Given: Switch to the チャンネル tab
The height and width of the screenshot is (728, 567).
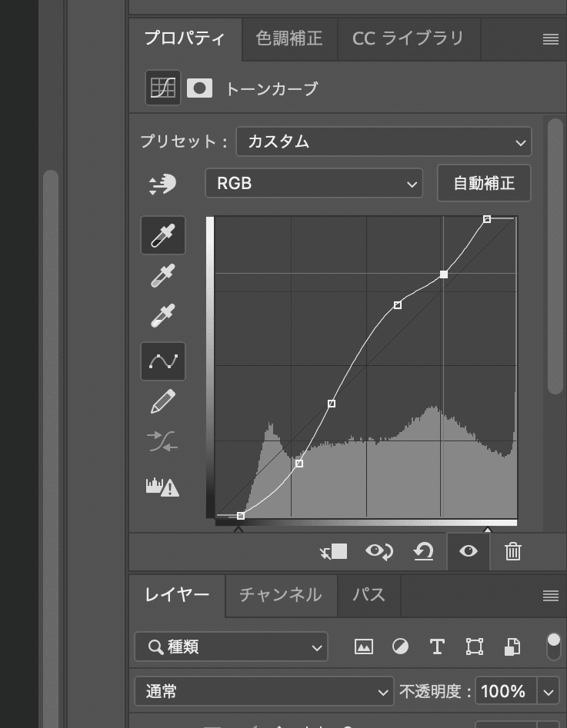Looking at the screenshot, I should pos(281,595).
